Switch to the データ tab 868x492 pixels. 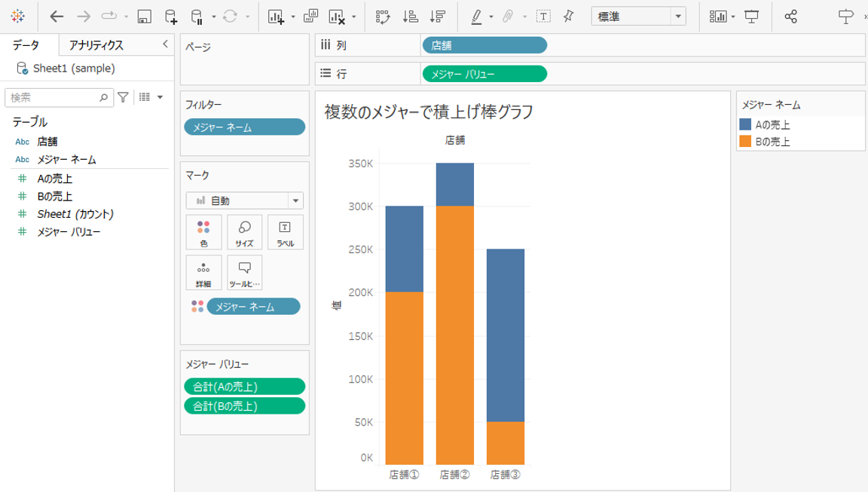click(x=26, y=45)
